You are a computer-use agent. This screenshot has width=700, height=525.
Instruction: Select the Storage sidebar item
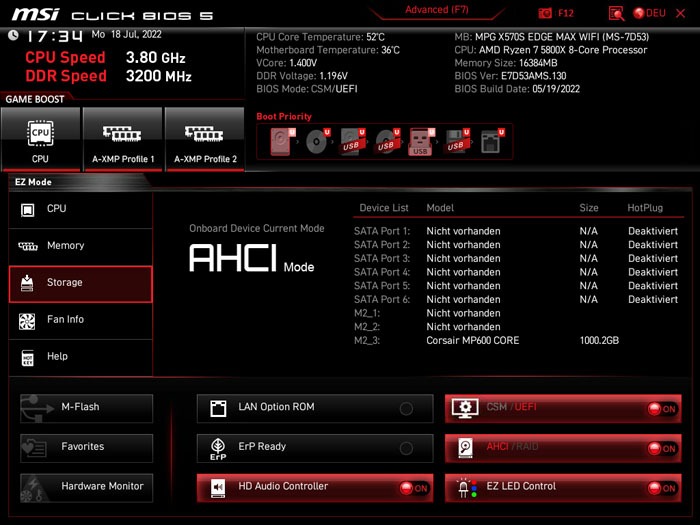tap(81, 284)
